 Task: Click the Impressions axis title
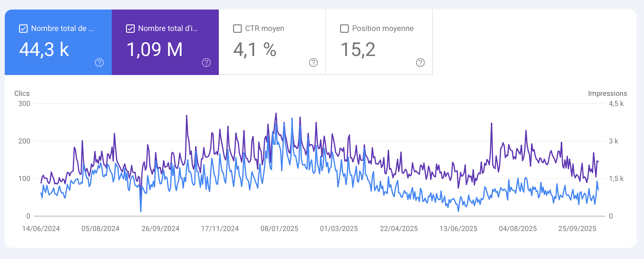click(x=607, y=93)
